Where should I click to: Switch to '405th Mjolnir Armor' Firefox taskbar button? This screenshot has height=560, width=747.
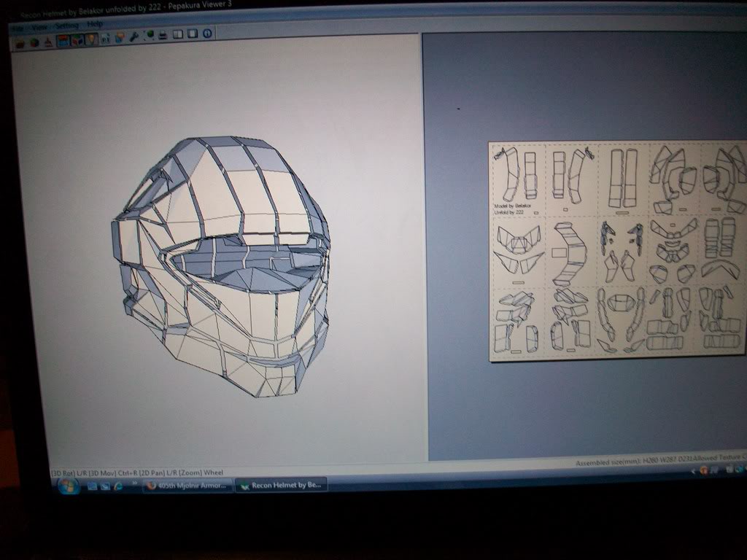[188, 486]
